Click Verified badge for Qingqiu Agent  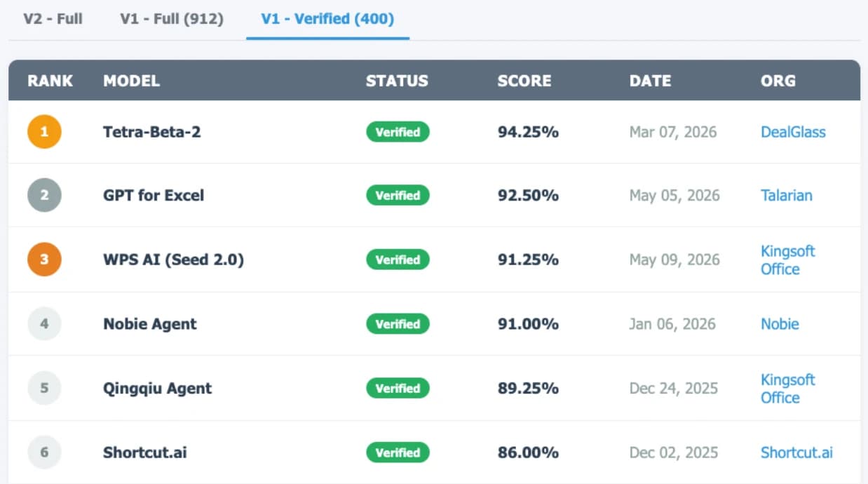pos(398,388)
